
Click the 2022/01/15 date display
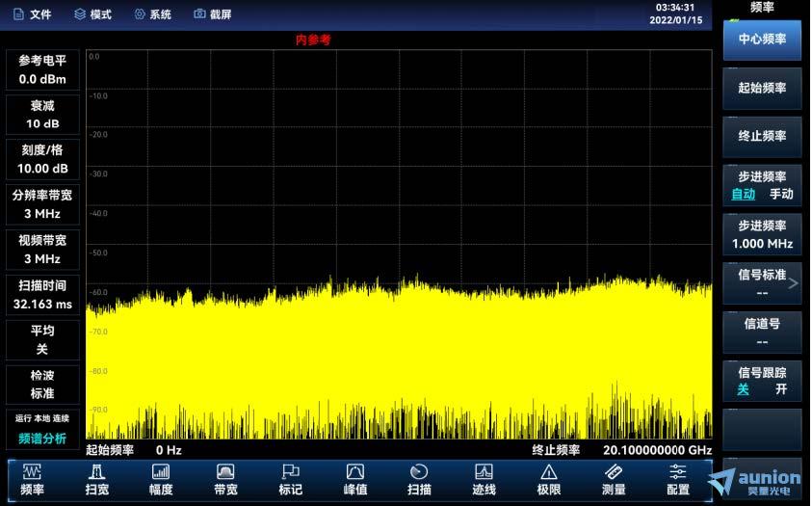tap(676, 20)
